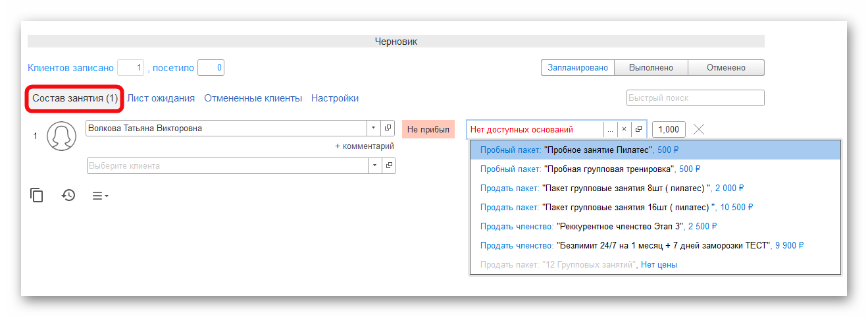
Task: Toggle the 'Не прибыл' attendance flag
Action: (428, 129)
